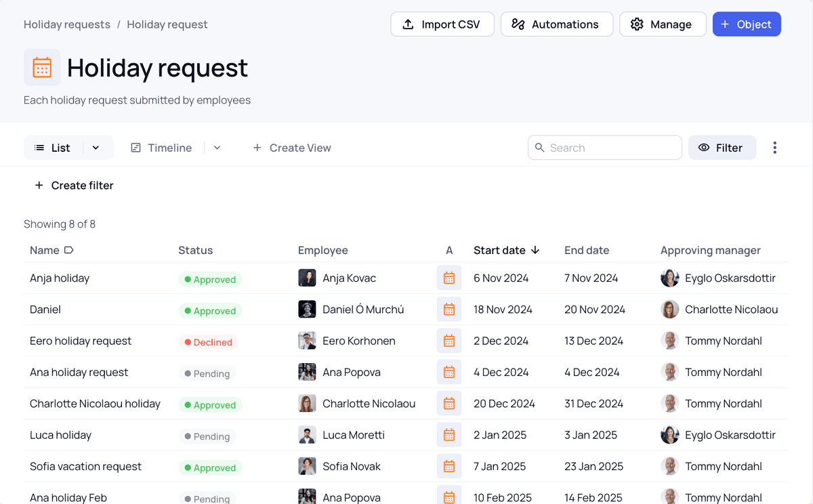Click Create filter

[75, 186]
